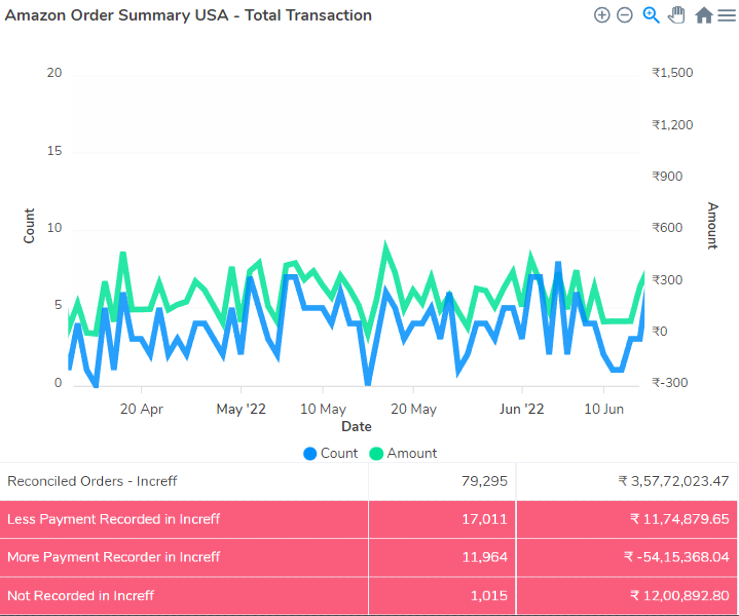
Task: Click the green Amount legend marker
Action: click(x=376, y=454)
